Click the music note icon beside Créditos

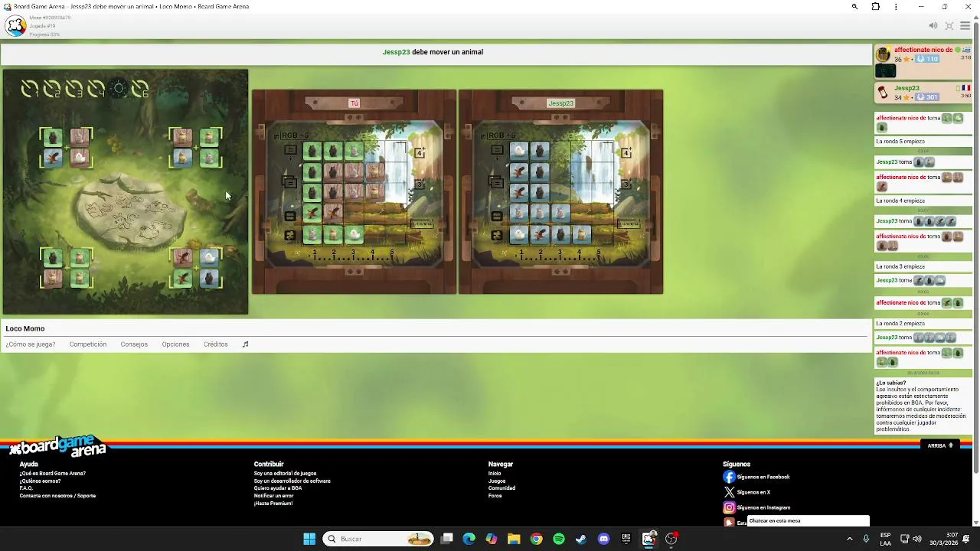[245, 344]
